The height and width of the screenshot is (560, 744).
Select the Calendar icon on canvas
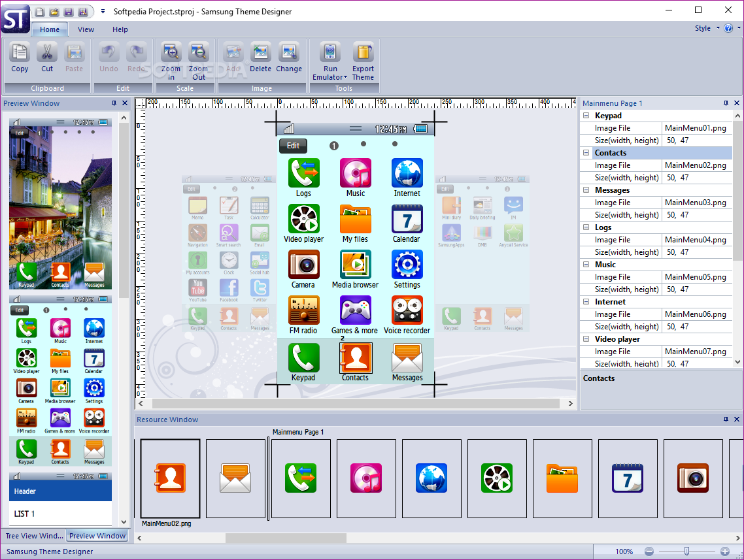(x=407, y=219)
